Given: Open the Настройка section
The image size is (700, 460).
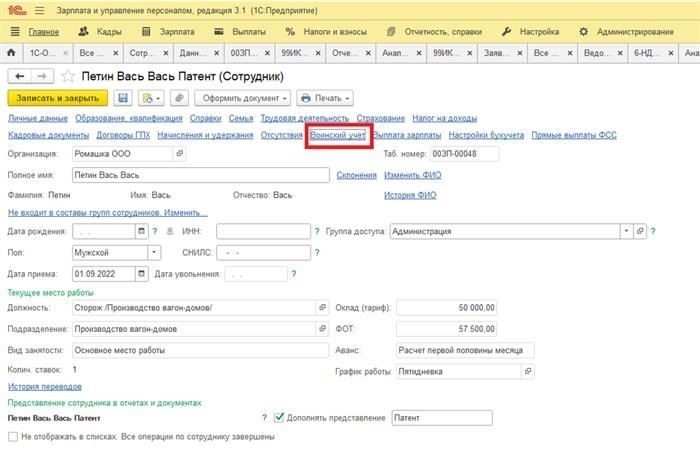Looking at the screenshot, I should (x=530, y=32).
